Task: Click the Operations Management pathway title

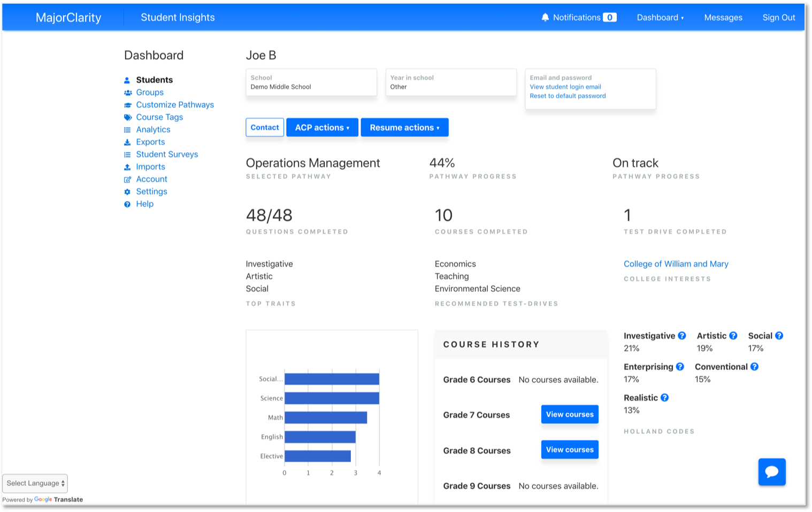Action: [313, 163]
